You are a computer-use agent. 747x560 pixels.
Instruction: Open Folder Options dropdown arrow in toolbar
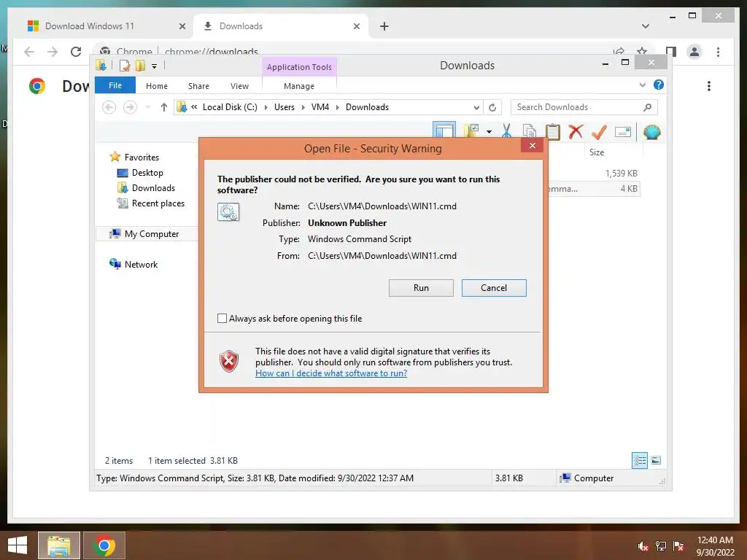point(489,132)
